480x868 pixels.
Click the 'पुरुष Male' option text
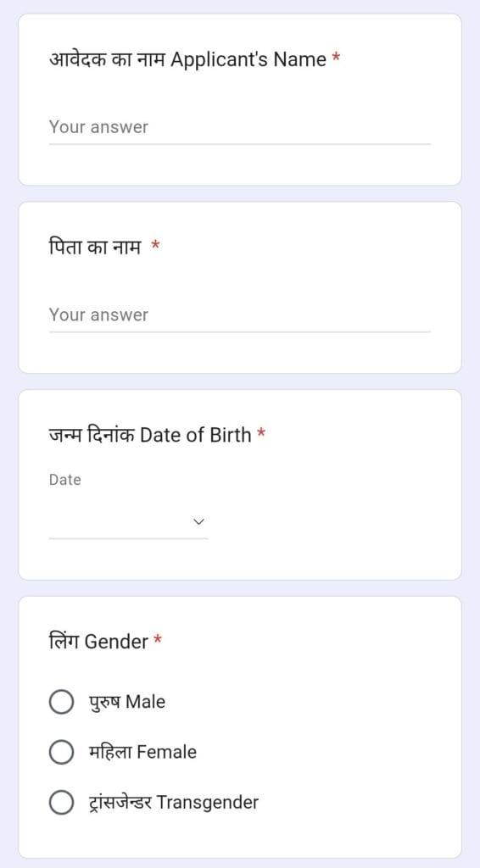point(126,702)
